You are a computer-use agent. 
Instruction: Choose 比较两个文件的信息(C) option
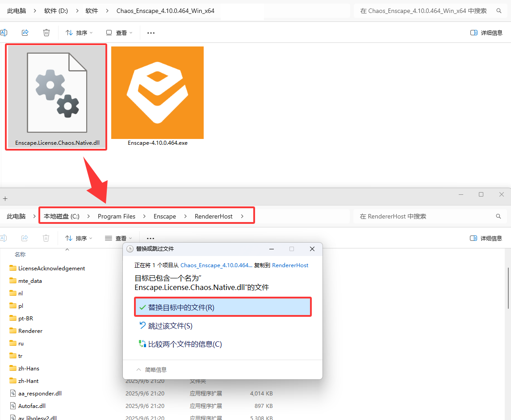[180, 344]
